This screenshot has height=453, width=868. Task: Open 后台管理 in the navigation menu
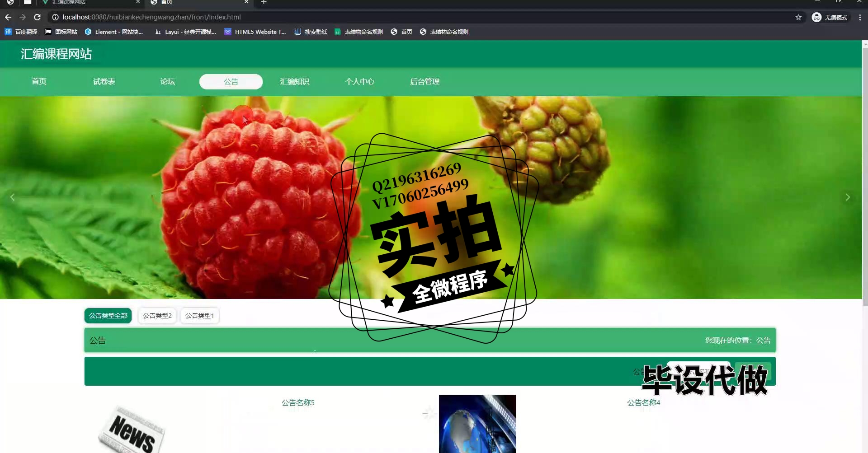point(425,81)
